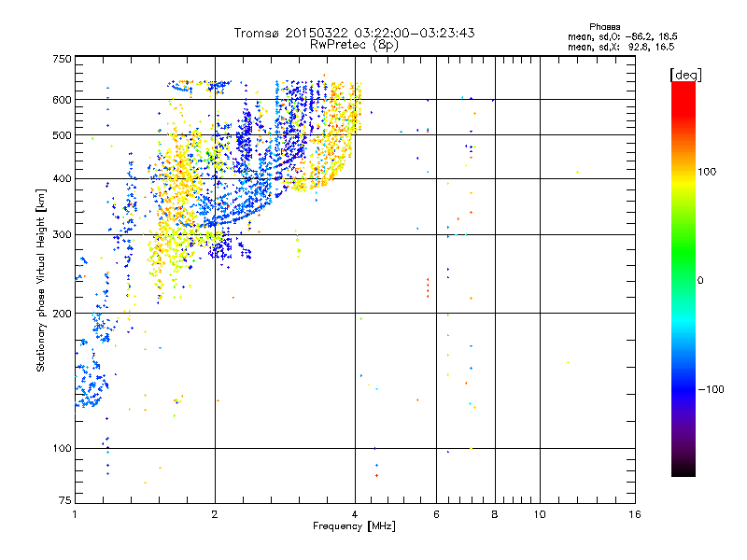This screenshot has width=747, height=560.
Task: Select the 'mean, sd,X: 92.8, 16.5' statistic
Action: (x=621, y=47)
